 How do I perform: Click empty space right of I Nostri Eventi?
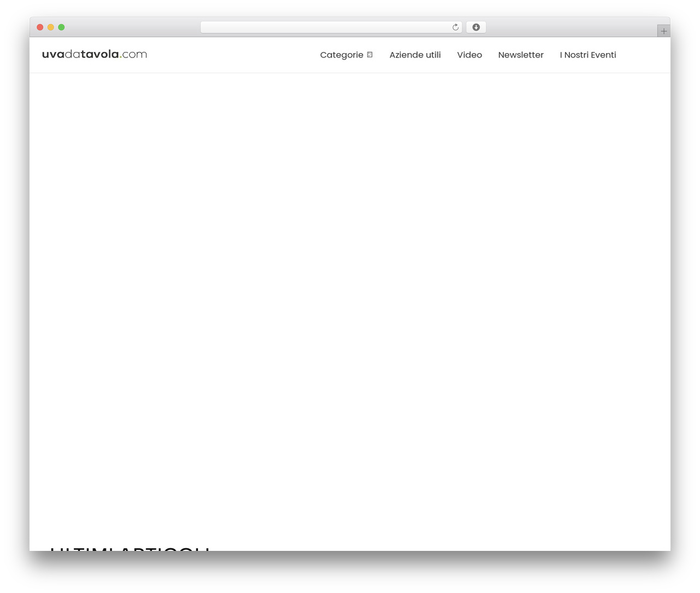(643, 55)
